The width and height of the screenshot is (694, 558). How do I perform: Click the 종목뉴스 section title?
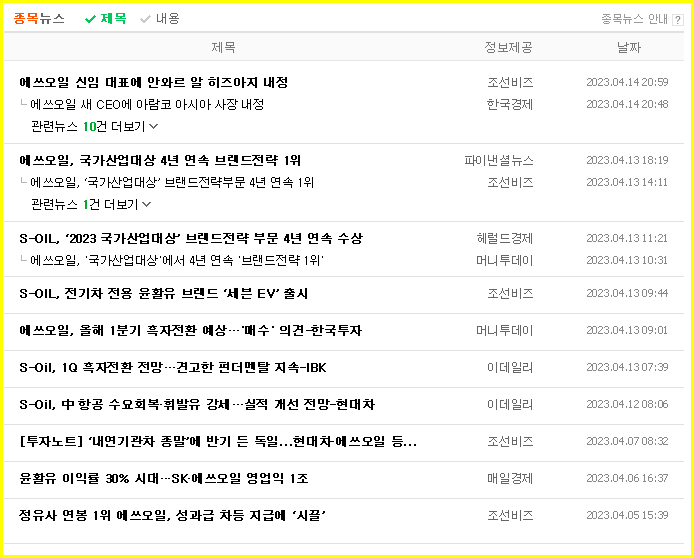tap(39, 19)
